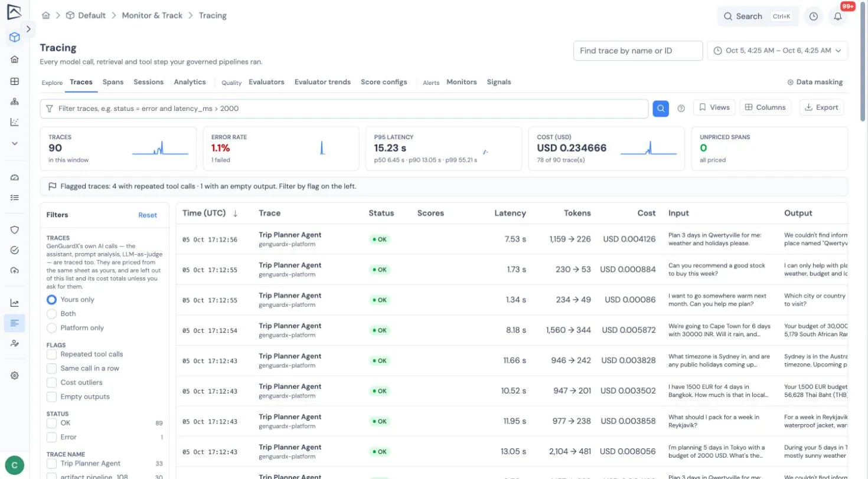This screenshot has width=868, height=479.
Task: Go to home via the sidebar house icon
Action: tap(15, 60)
